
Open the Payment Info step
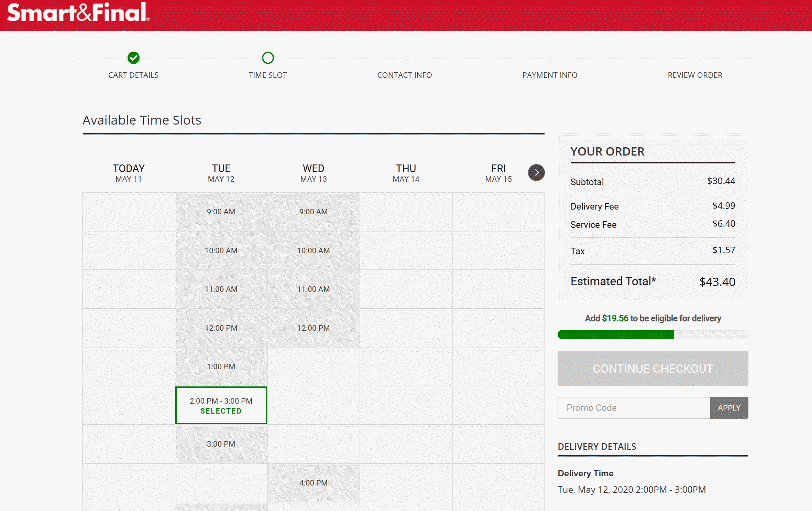click(550, 75)
